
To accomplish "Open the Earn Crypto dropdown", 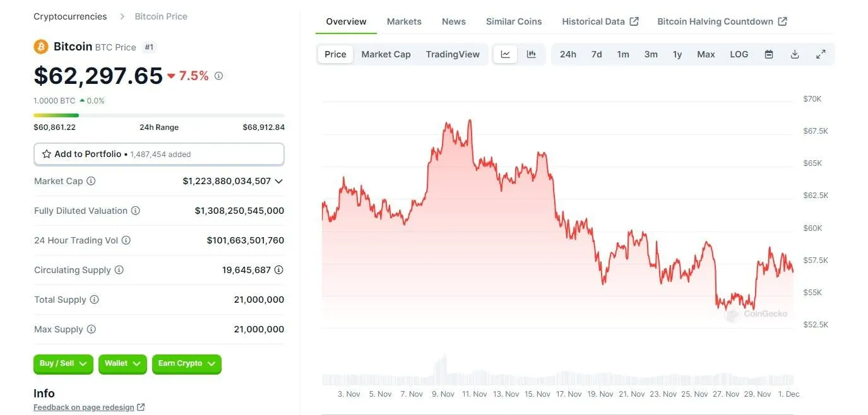I will click(186, 364).
